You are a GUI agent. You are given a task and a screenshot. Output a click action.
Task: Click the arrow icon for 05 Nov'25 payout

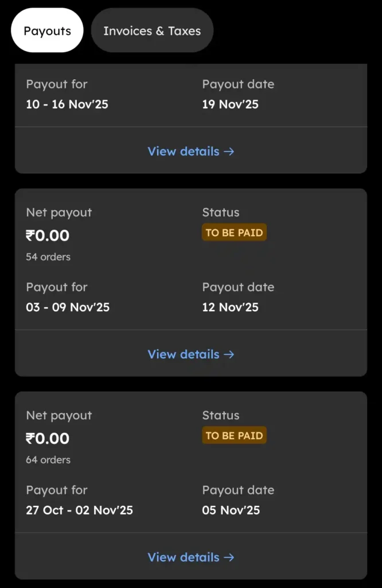[229, 558]
